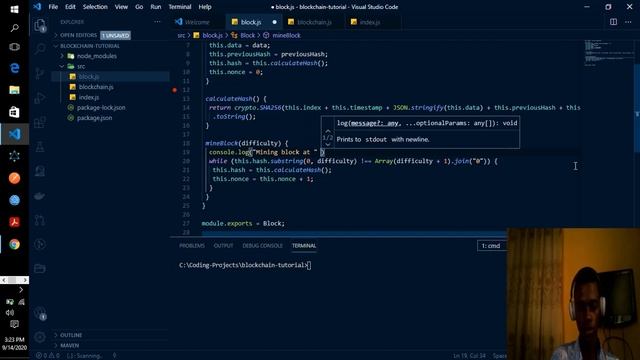Screen dimensions: 640x360
Task: Switch to the blockchain.js editor tab
Action: pyautogui.click(x=313, y=22)
